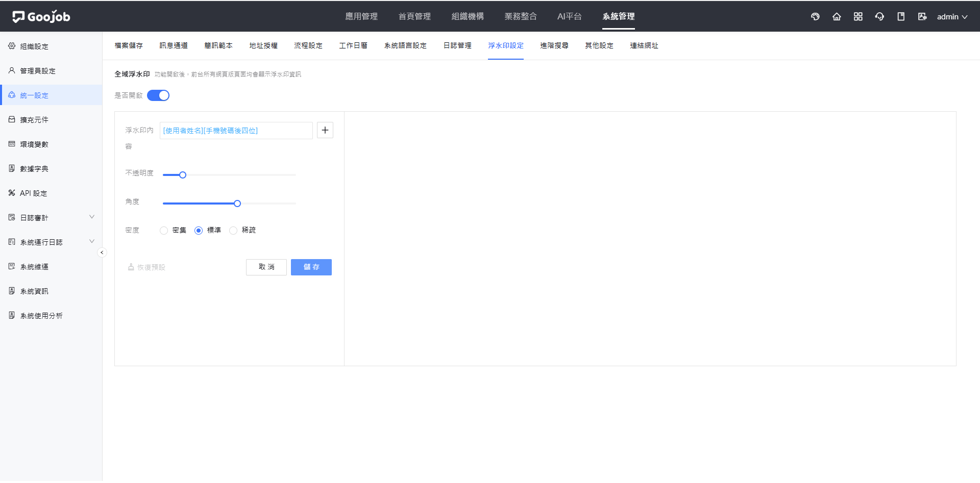Switch to the 工作日曆 tab
The image size is (980, 483).
(x=353, y=45)
